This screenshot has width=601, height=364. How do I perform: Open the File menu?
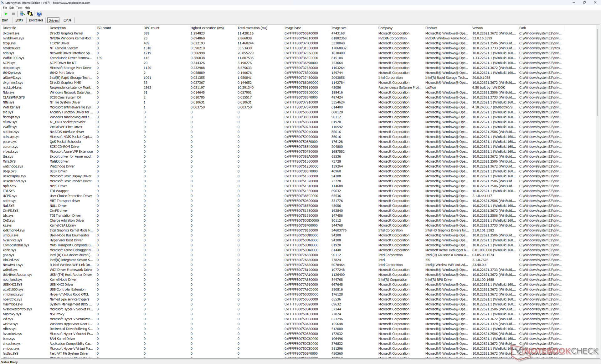5,8
